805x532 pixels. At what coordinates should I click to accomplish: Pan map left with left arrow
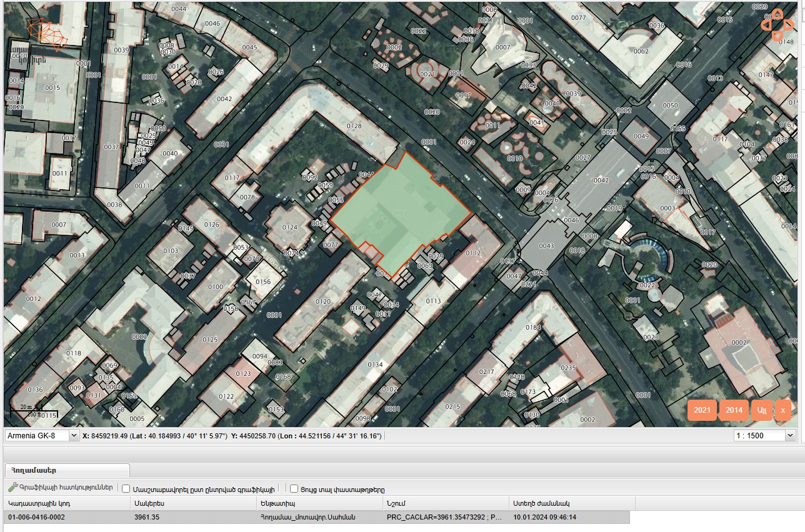pos(765,24)
